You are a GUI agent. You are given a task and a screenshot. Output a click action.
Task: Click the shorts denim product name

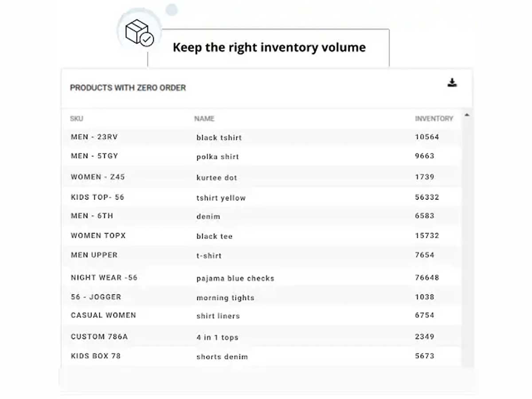tap(222, 357)
